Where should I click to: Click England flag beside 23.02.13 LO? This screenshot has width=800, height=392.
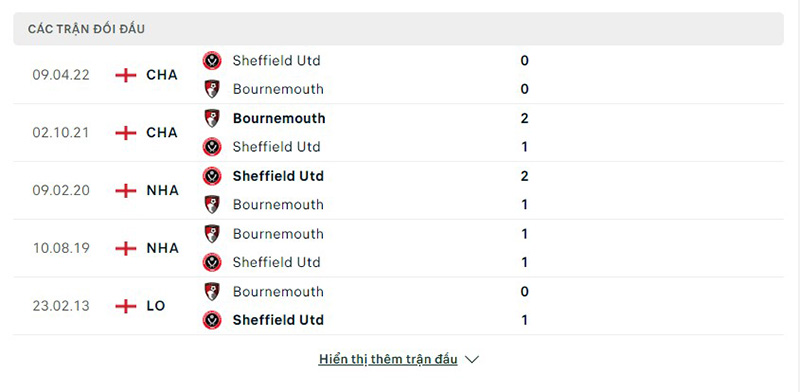click(x=126, y=306)
